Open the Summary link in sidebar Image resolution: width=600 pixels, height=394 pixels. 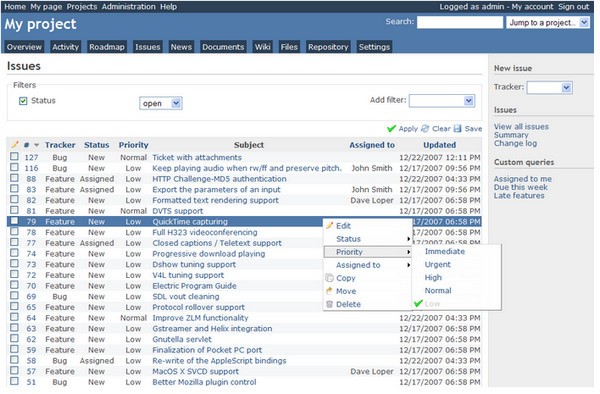[511, 135]
